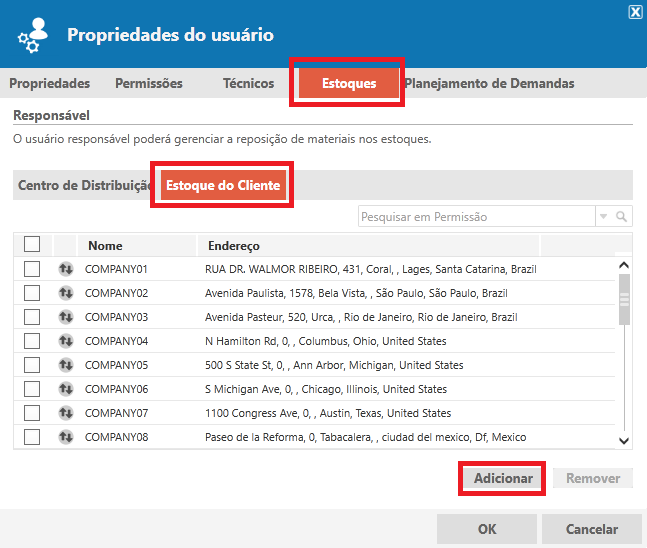Check the COMPANY02 row checkbox
This screenshot has width=647, height=548.
(x=32, y=293)
